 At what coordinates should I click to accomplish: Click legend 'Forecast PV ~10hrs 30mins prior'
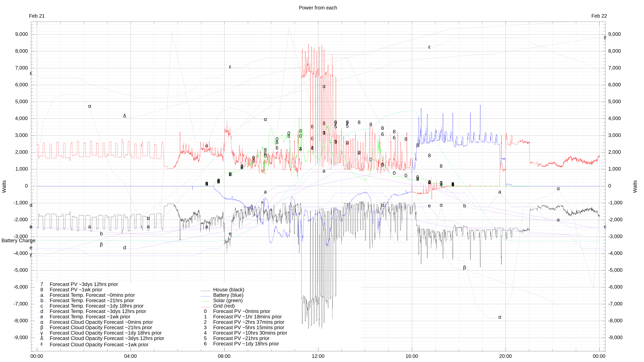click(250, 333)
